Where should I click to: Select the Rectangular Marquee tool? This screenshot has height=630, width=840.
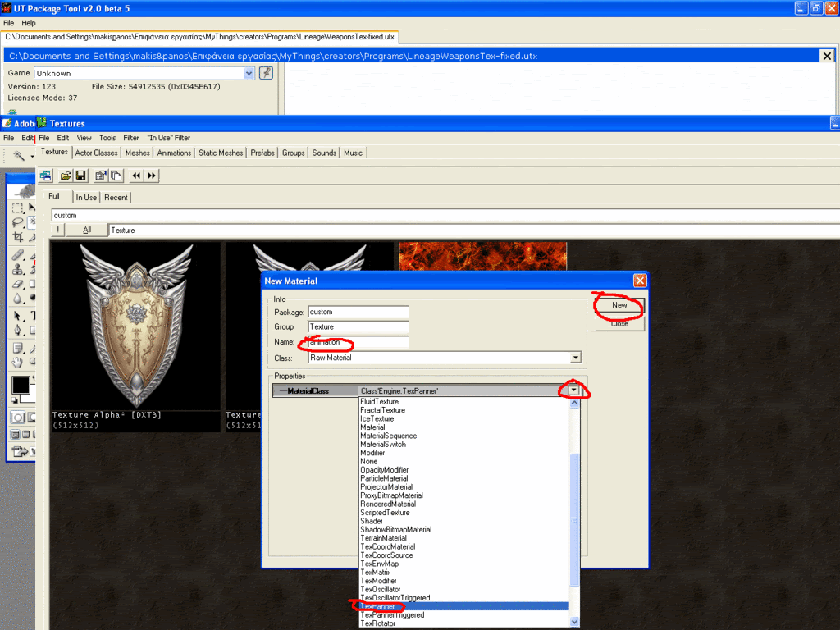pyautogui.click(x=18, y=208)
